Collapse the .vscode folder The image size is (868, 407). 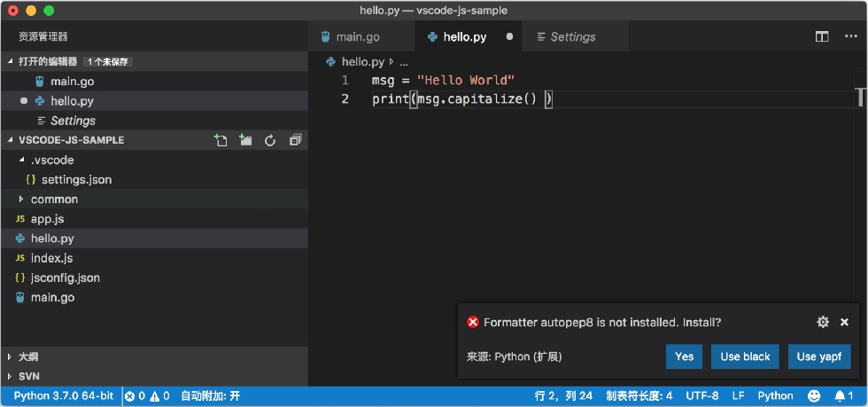(22, 160)
